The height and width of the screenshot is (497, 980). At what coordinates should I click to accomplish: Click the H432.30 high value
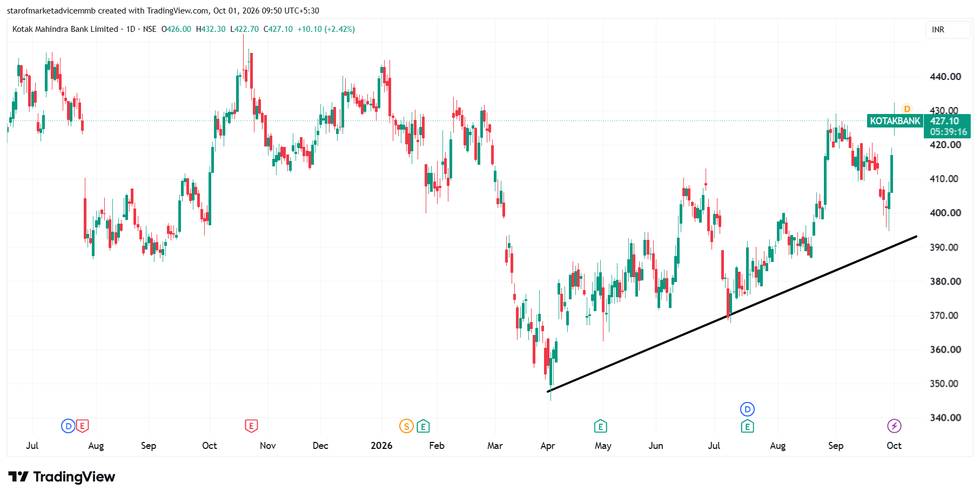click(x=211, y=29)
